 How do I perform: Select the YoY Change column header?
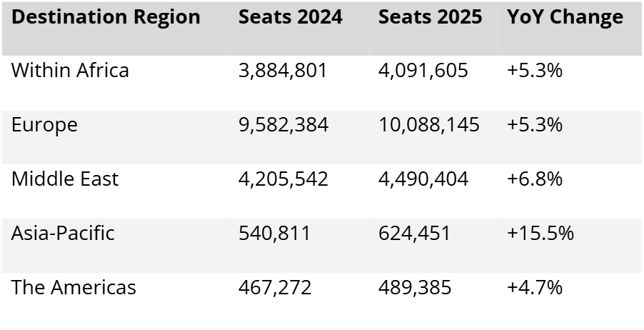coord(565,17)
